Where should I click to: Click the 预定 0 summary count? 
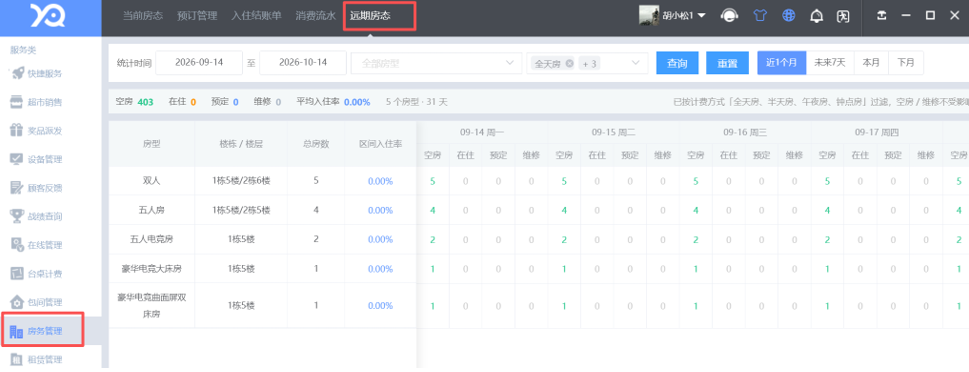[225, 102]
